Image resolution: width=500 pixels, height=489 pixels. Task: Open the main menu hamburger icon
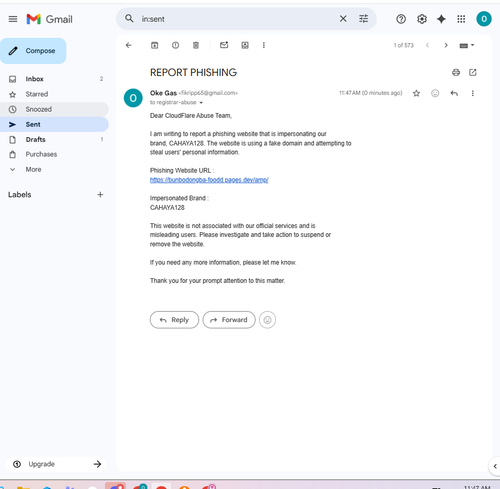pos(13,19)
